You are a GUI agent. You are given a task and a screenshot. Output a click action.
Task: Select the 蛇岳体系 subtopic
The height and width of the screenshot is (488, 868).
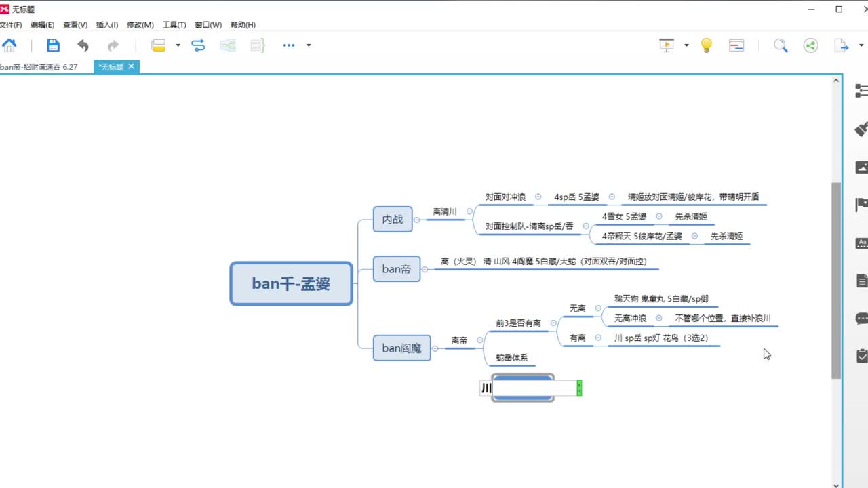click(512, 358)
